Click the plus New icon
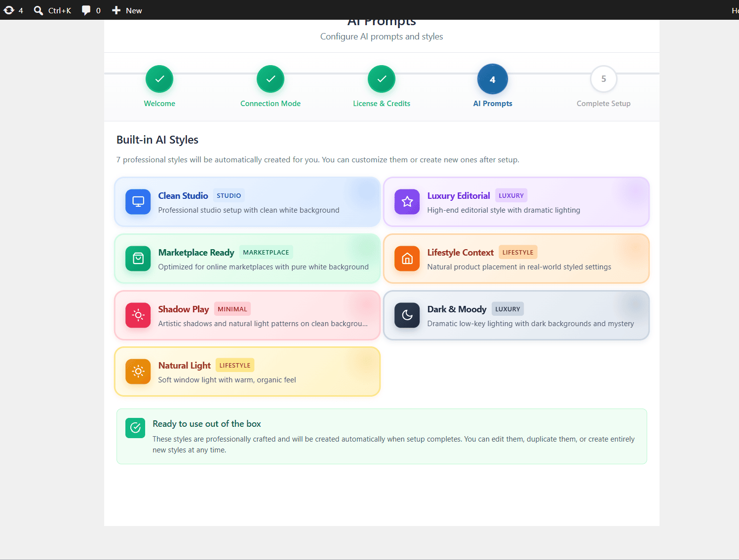 click(116, 10)
